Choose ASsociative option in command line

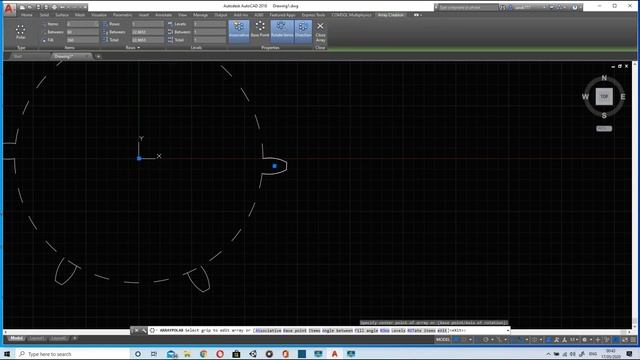tap(268, 331)
